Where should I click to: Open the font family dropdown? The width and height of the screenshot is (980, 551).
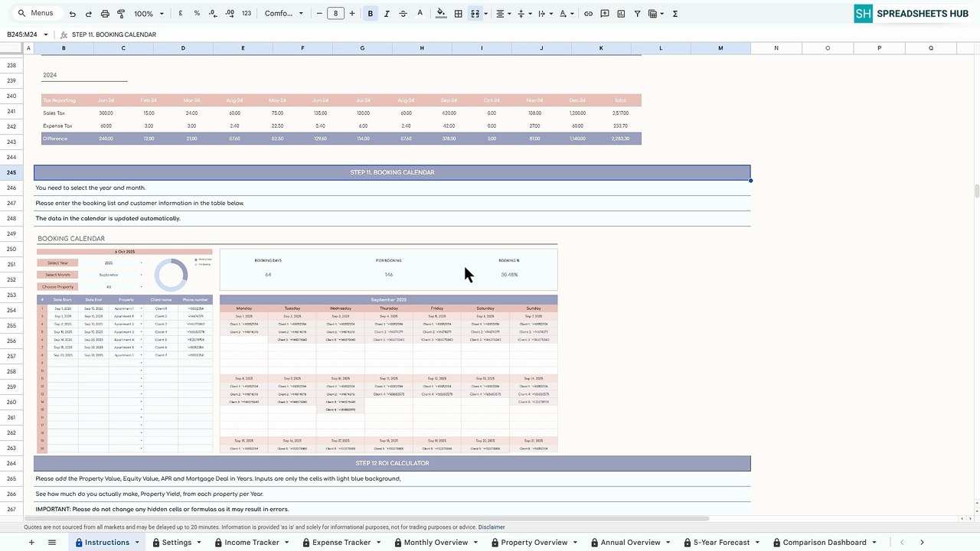tap(284, 14)
